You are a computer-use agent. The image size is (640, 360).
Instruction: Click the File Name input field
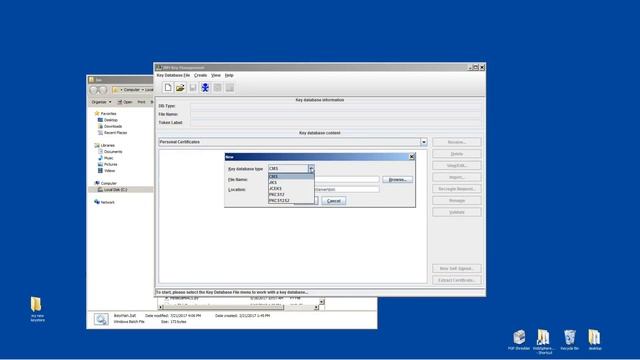coord(347,180)
